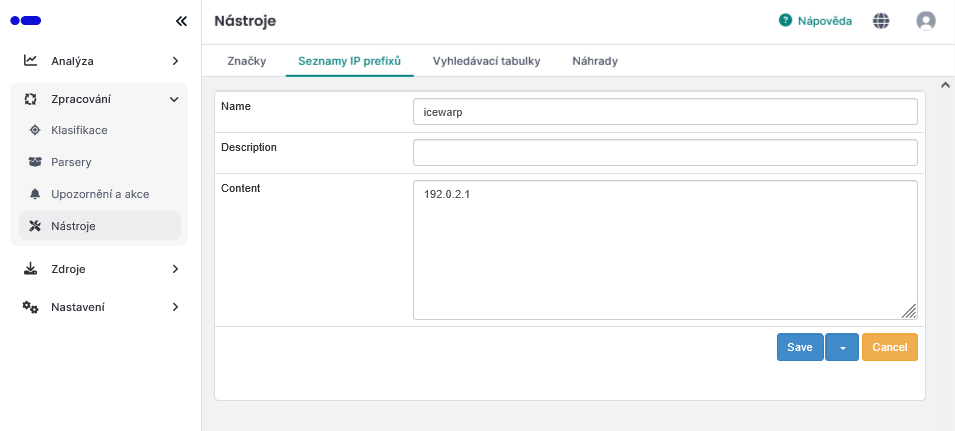Open the language globe icon
Viewport: 955px width, 431px height.
pyautogui.click(x=881, y=20)
